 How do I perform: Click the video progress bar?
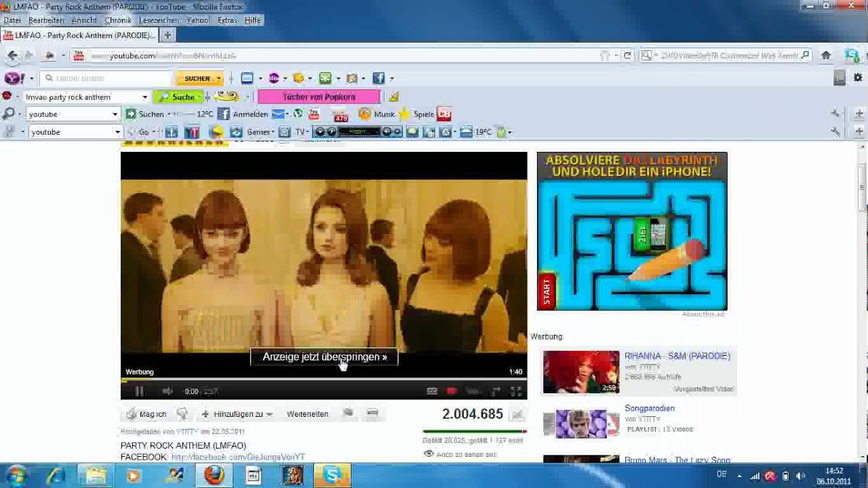(323, 380)
